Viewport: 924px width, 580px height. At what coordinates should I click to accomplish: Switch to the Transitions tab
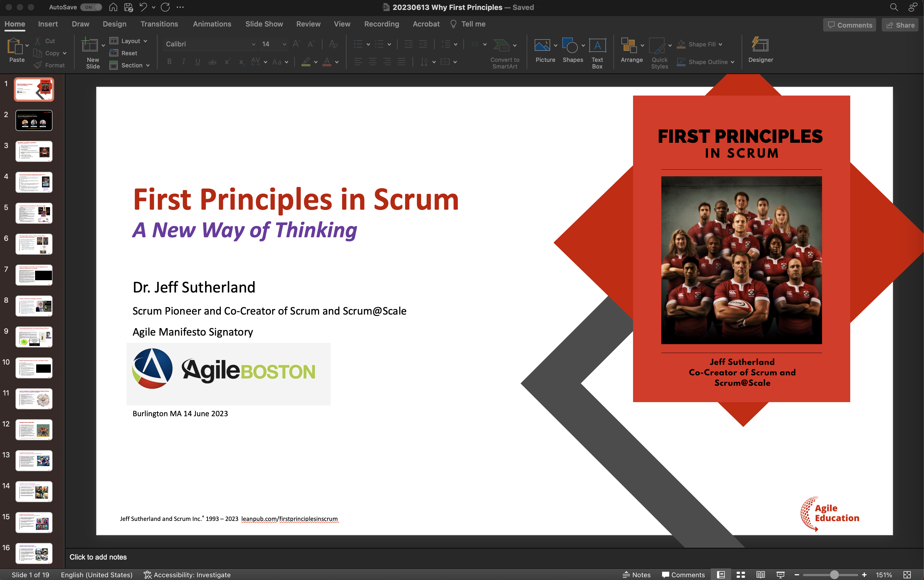tap(159, 24)
